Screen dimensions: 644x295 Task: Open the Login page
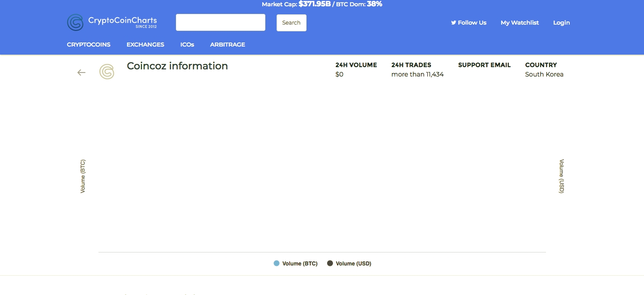562,22
